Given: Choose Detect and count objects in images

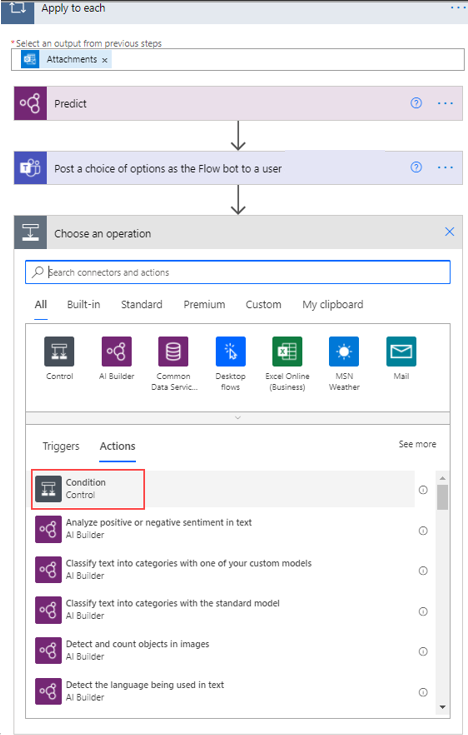Looking at the screenshot, I should click(224, 650).
